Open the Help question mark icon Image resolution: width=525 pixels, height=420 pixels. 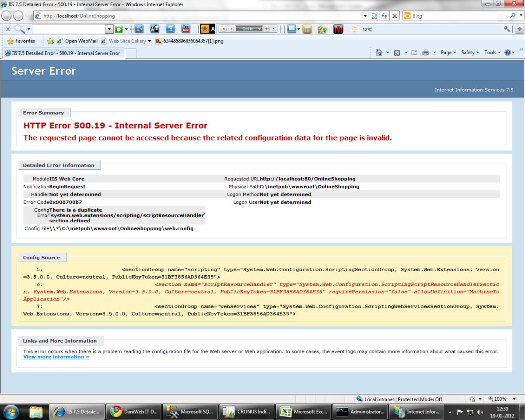507,52
